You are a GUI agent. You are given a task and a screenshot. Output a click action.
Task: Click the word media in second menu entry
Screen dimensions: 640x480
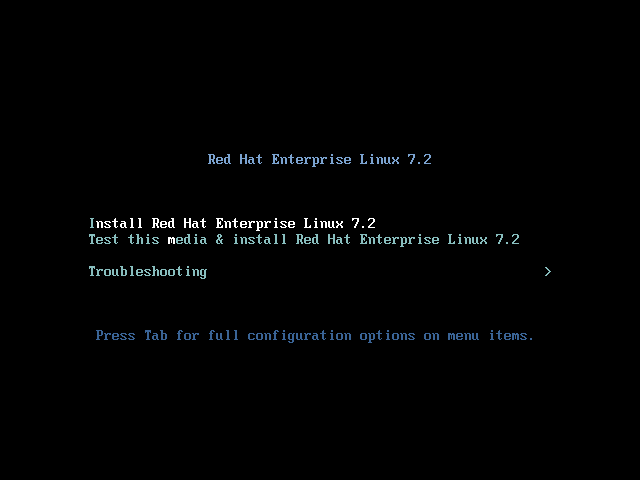187,239
